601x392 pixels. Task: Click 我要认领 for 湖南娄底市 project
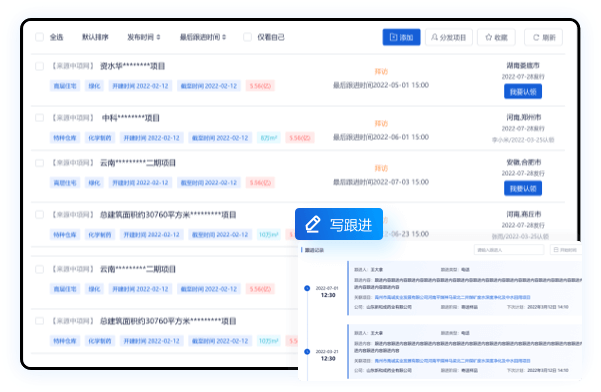[523, 92]
